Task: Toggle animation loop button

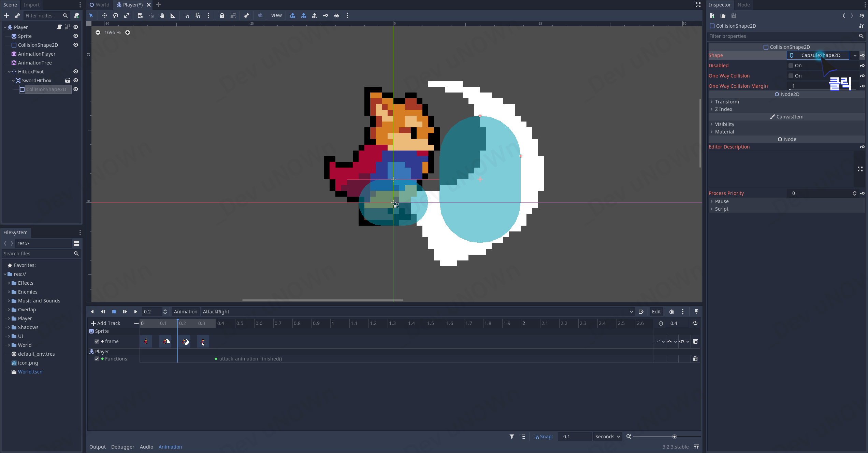Action: pos(695,323)
